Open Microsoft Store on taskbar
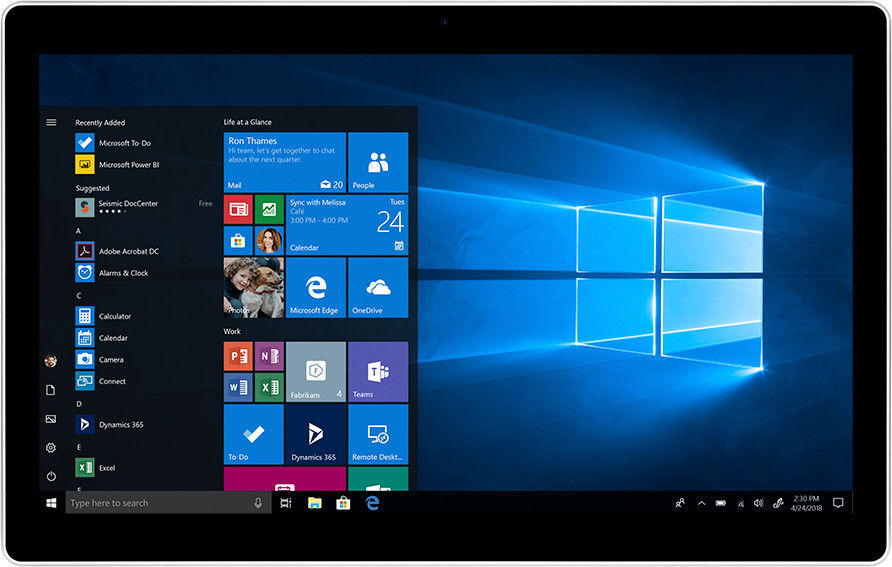 coord(343,503)
